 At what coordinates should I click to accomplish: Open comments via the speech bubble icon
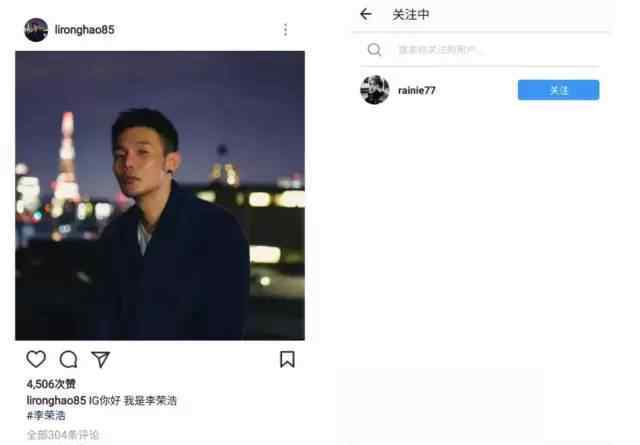point(68,359)
